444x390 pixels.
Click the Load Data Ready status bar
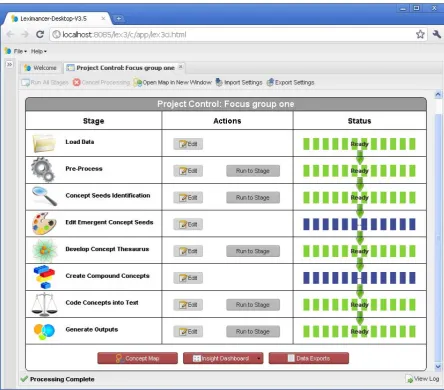click(x=359, y=144)
